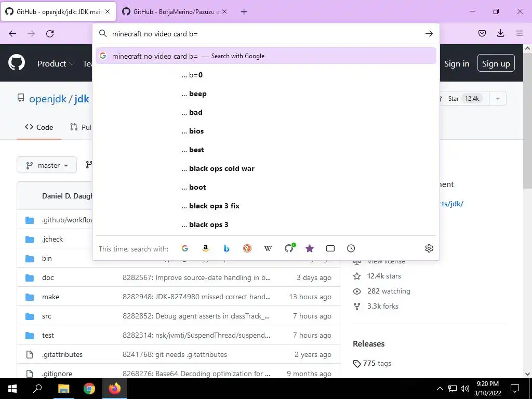532x399 pixels.
Task: Open the .github/workflows folder
Action: 67,220
